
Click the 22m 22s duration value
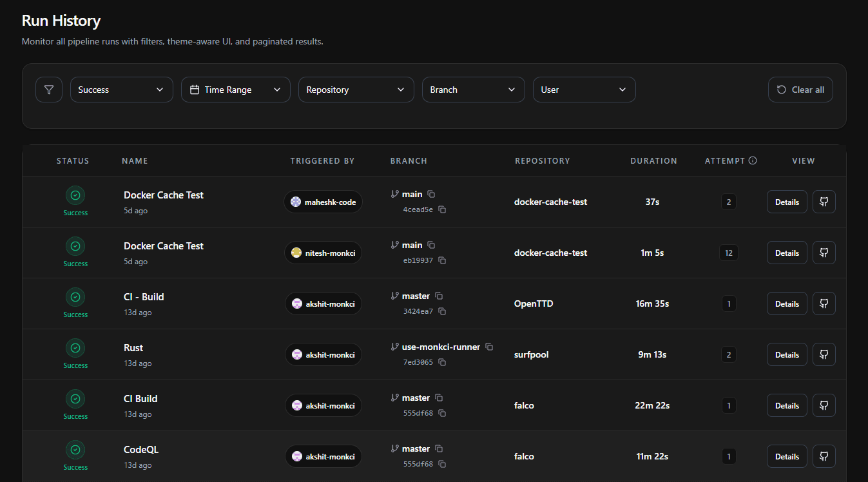coord(652,405)
